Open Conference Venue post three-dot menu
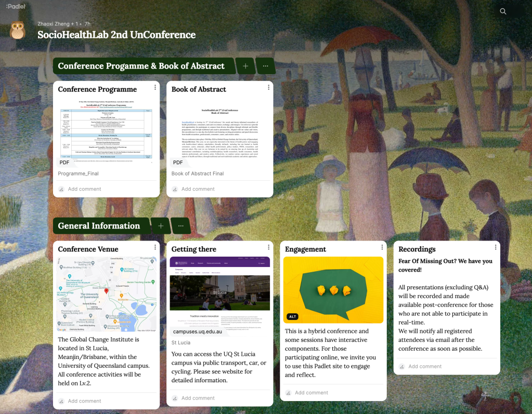532x414 pixels. point(155,247)
